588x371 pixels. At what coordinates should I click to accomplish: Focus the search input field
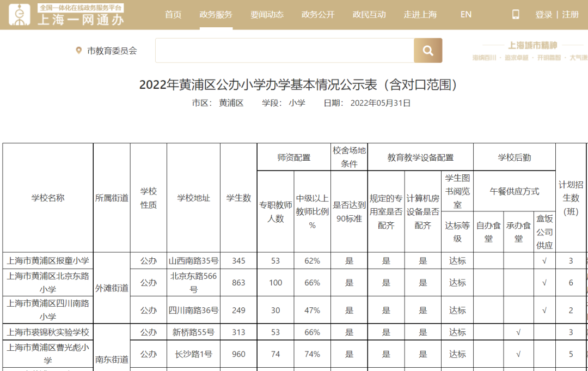point(285,50)
